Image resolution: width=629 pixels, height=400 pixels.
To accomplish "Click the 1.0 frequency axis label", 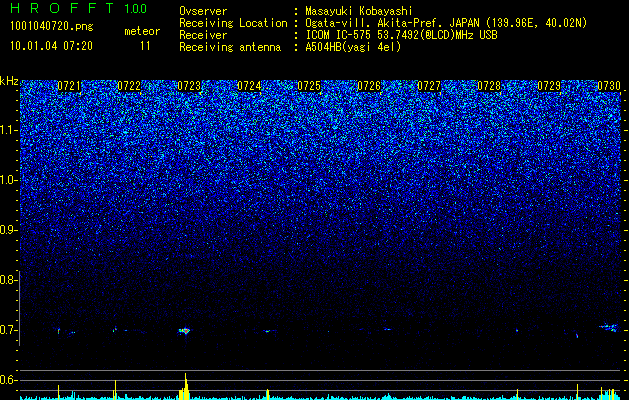I will coord(8,180).
